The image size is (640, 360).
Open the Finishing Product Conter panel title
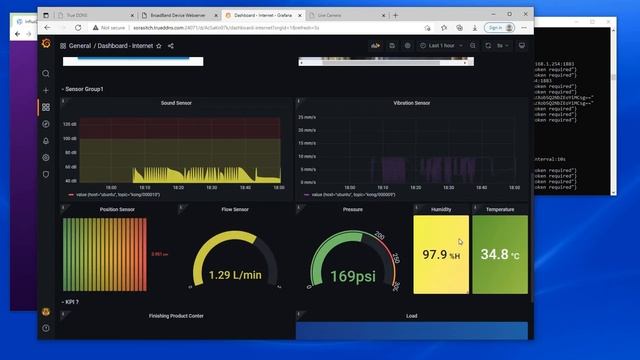(176, 316)
